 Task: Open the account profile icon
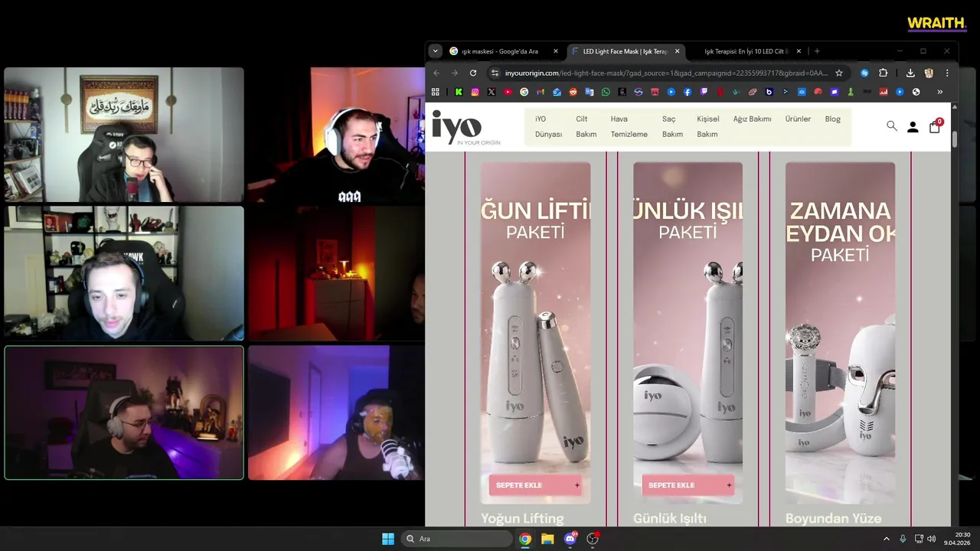913,127
